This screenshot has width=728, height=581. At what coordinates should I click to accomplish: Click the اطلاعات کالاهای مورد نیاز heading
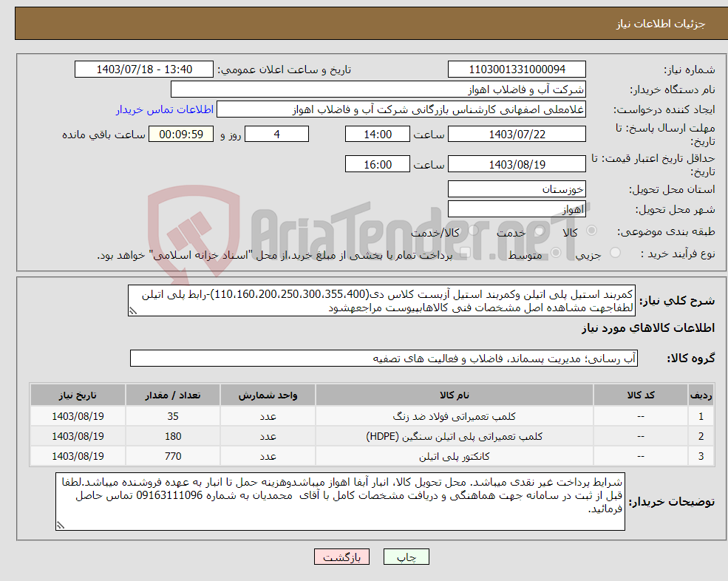pyautogui.click(x=648, y=328)
